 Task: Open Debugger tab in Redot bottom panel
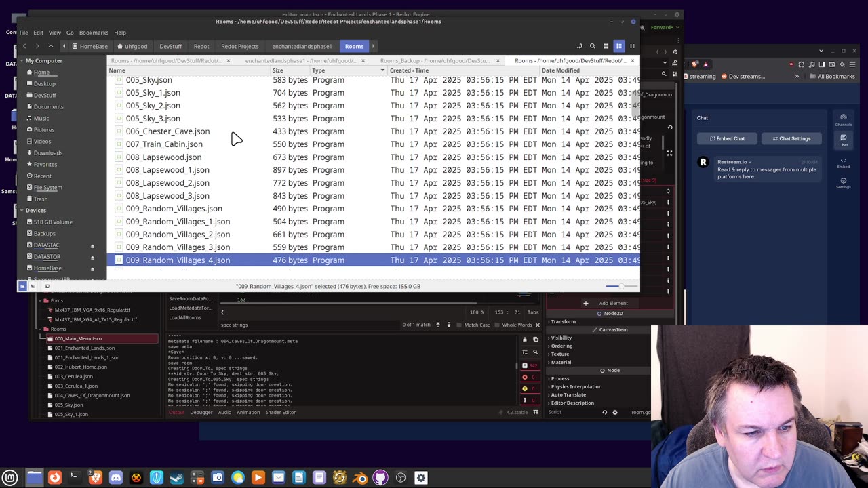click(201, 412)
